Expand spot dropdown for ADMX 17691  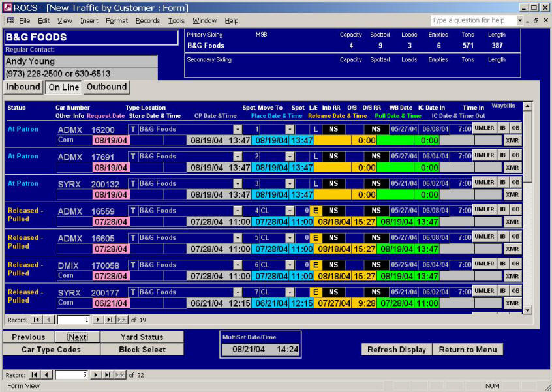(290, 157)
